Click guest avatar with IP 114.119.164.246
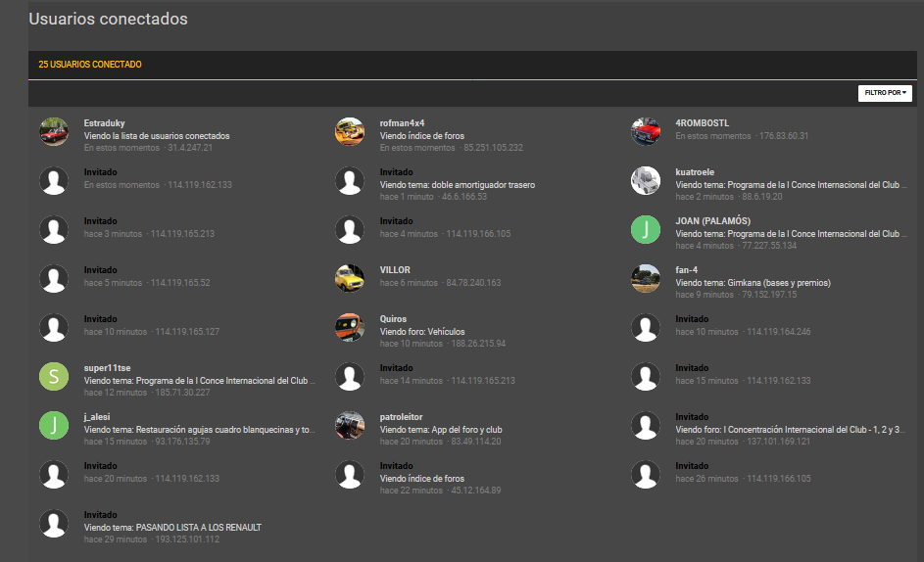This screenshot has width=924, height=562. [x=646, y=327]
